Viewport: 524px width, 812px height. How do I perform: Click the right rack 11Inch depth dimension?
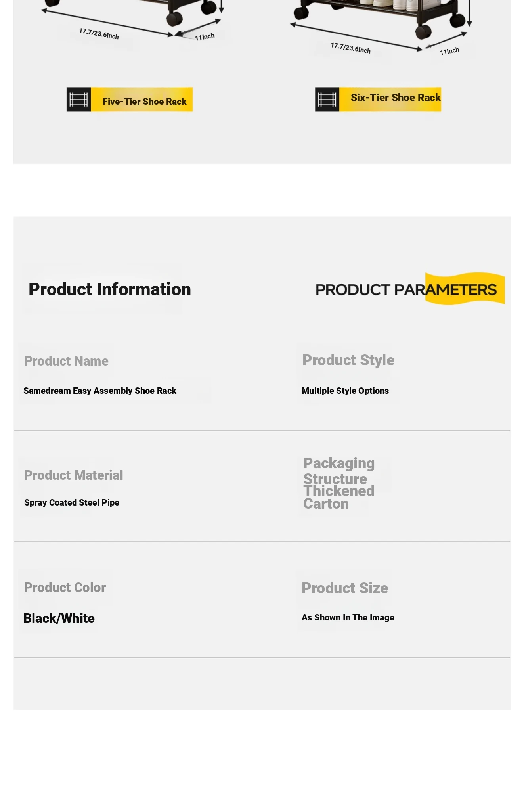449,51
